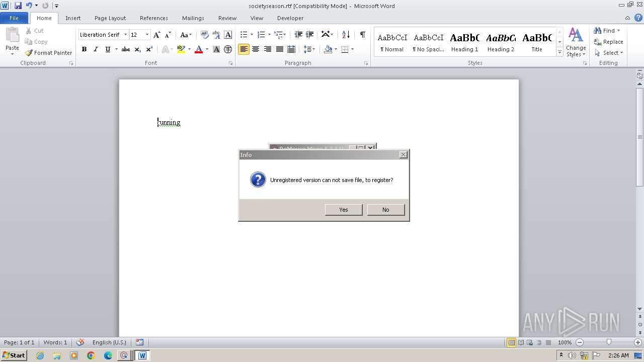Image resolution: width=644 pixels, height=362 pixels.
Task: Click the Sort icon
Action: click(x=346, y=35)
